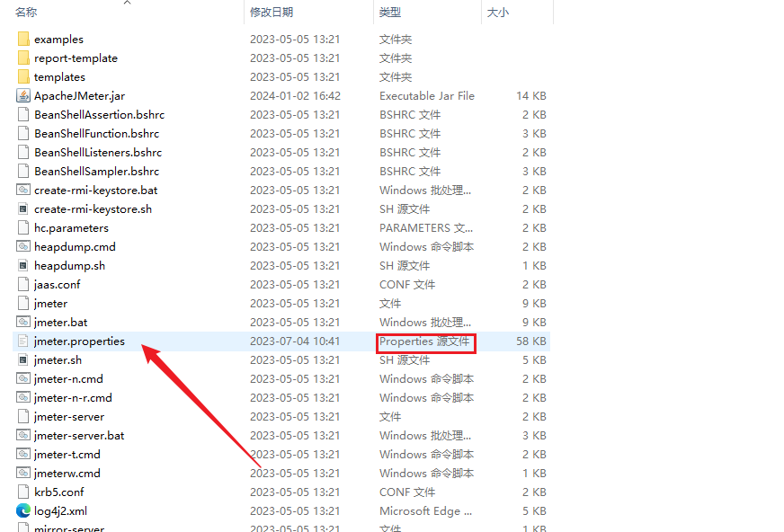Click the PARAMETERS 文... type cell
This screenshot has height=532, width=784.
click(426, 227)
